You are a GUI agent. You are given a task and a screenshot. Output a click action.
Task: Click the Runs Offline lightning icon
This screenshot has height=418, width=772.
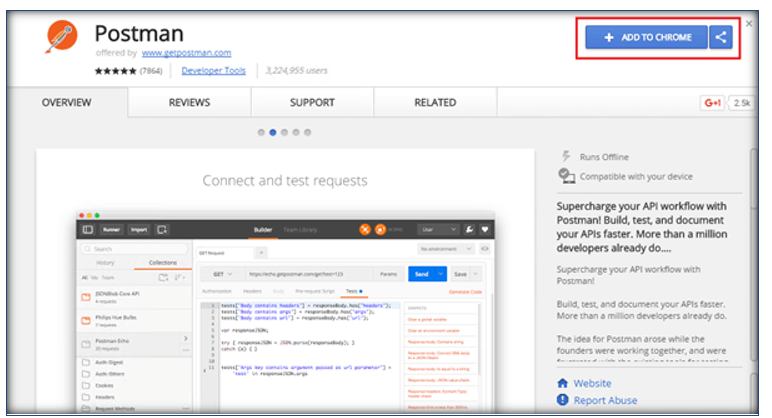566,156
